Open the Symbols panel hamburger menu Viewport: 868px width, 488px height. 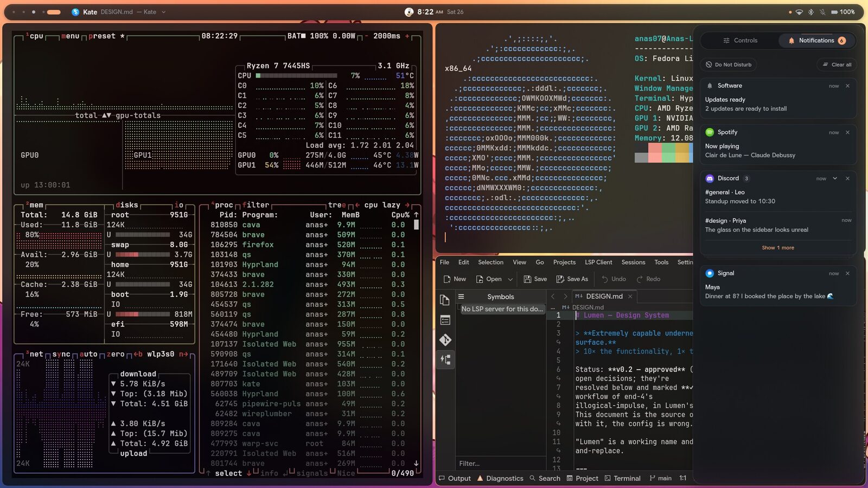461,297
